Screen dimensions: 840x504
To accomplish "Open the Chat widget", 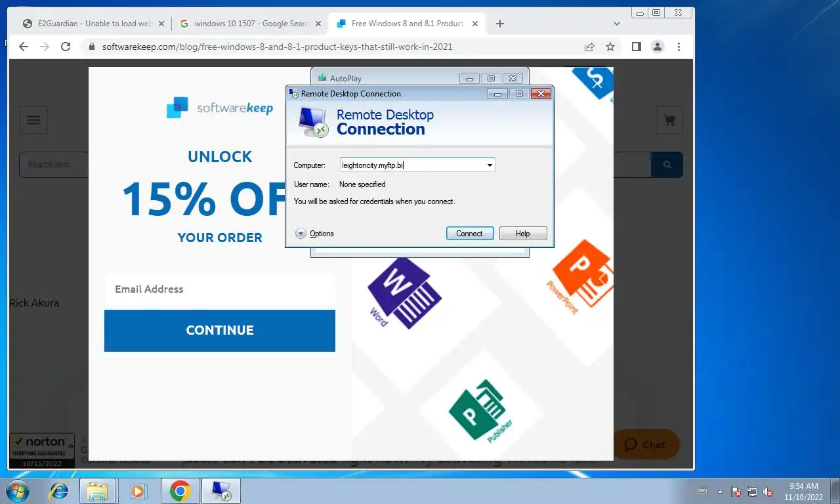I will pyautogui.click(x=645, y=444).
